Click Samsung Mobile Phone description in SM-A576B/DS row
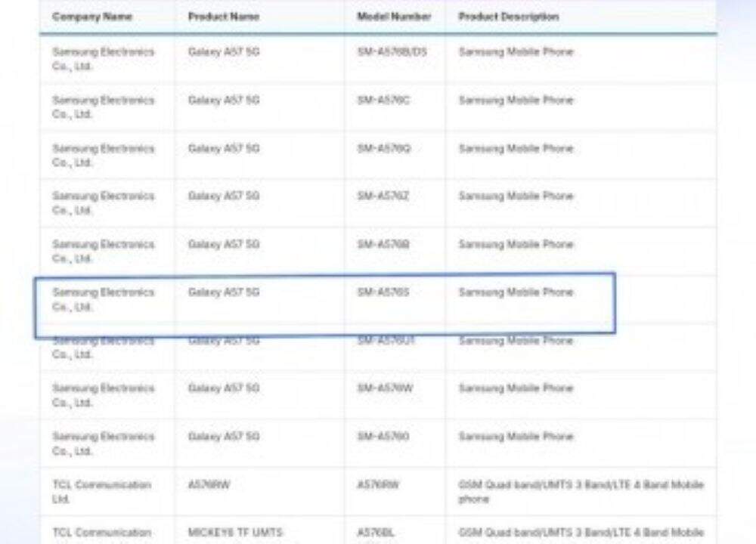Viewport: 756px width, 544px height. 516,51
